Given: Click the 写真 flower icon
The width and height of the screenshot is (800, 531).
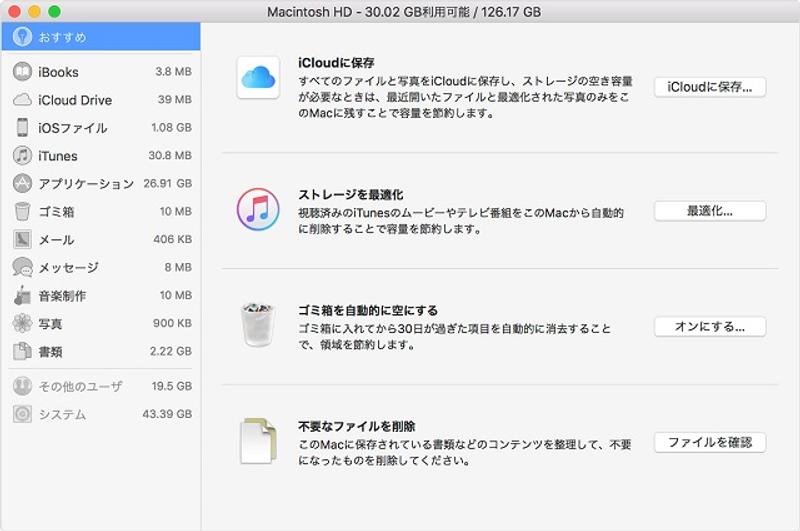Looking at the screenshot, I should click(x=22, y=323).
